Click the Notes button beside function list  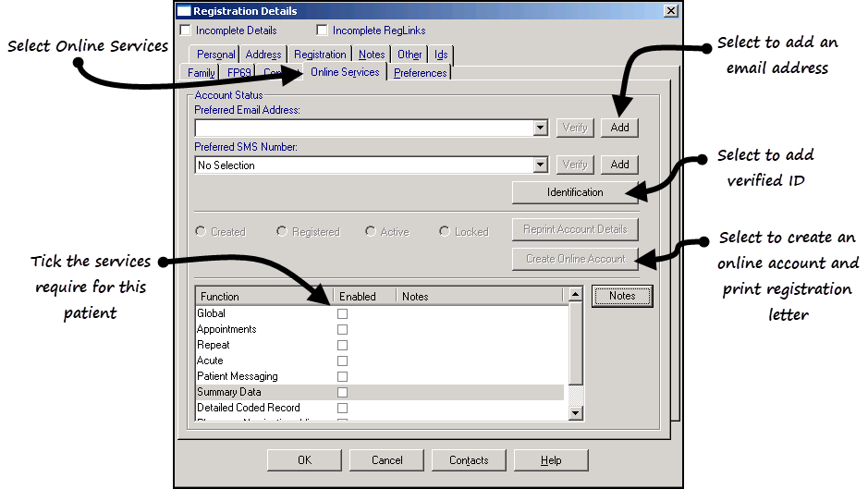click(x=622, y=296)
